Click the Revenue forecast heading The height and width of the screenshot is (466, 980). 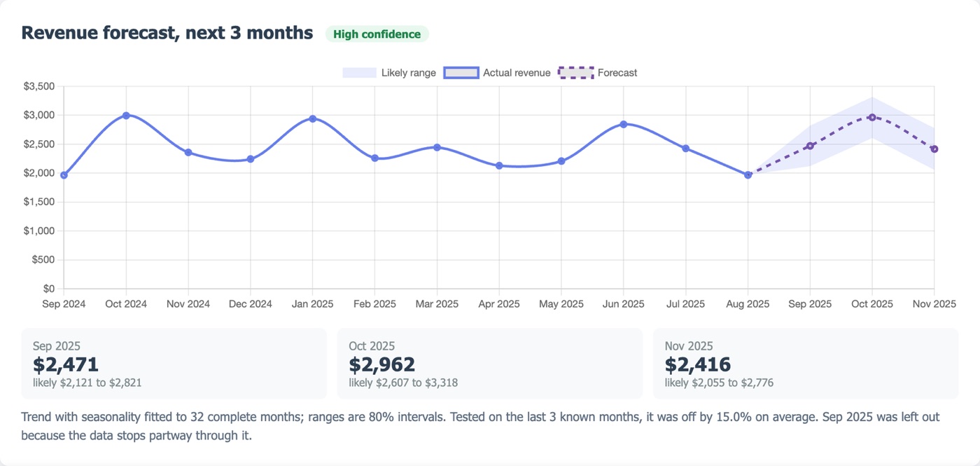click(x=167, y=33)
